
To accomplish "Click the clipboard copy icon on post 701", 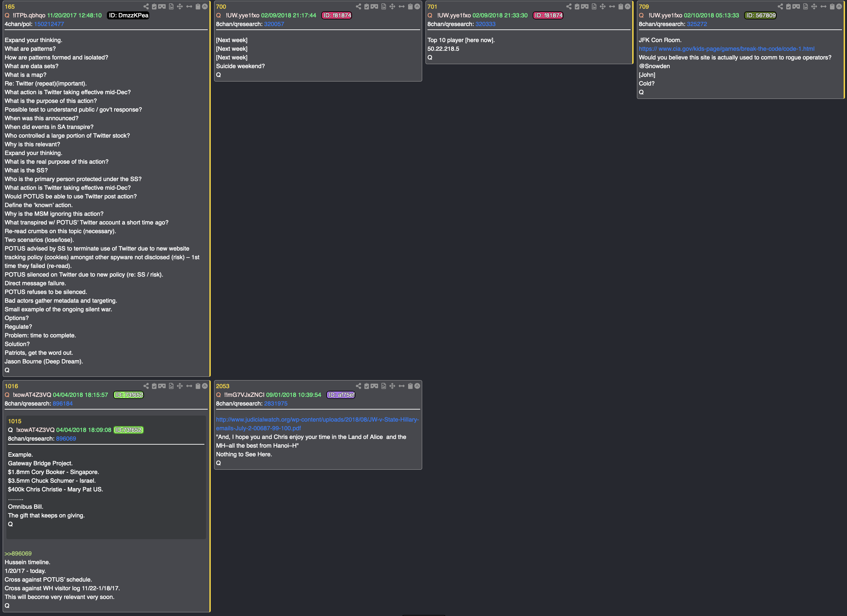I will tap(621, 6).
